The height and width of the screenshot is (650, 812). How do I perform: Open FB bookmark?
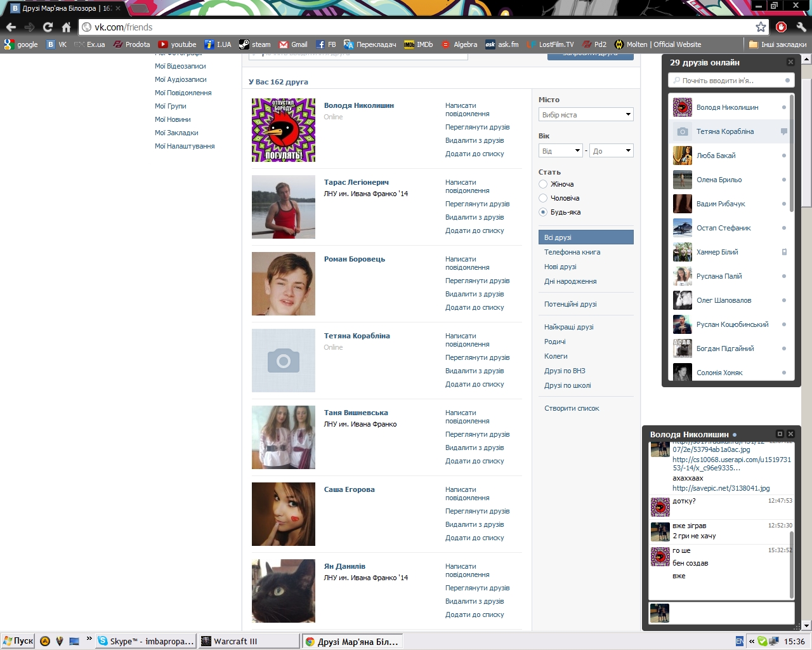coord(326,44)
